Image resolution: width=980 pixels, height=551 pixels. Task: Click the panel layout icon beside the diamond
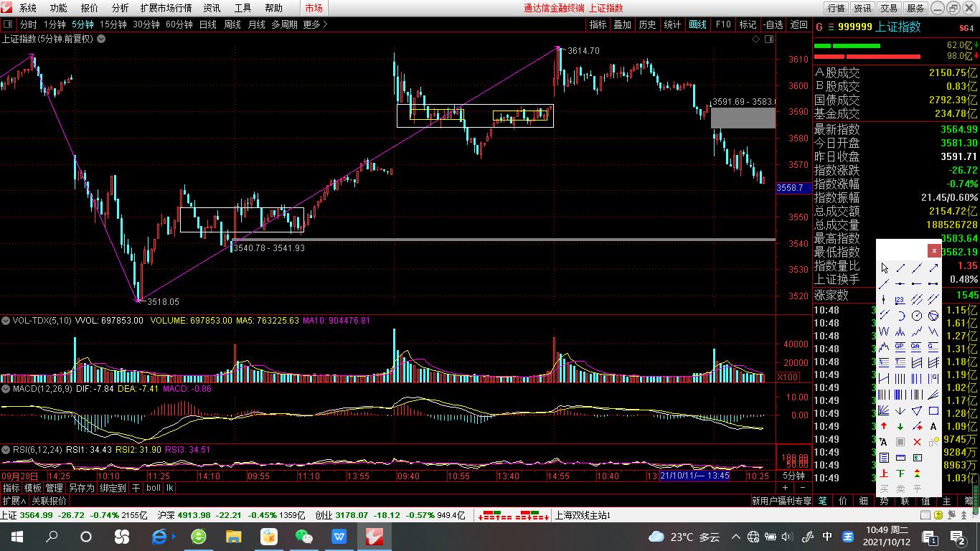point(769,39)
